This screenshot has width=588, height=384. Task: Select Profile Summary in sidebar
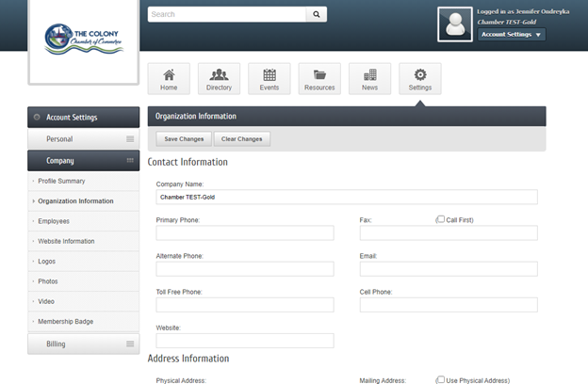61,181
